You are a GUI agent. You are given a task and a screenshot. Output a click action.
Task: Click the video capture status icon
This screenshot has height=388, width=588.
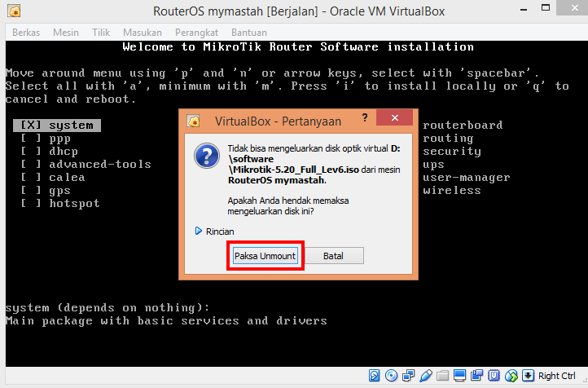click(x=477, y=375)
